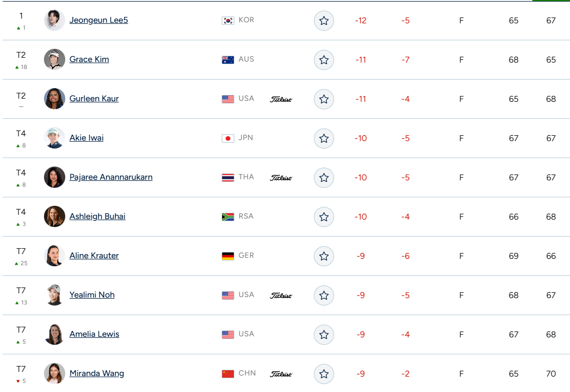Click the star icon beside Akie Iwai
Screen dimensions: 570x392
(324, 138)
